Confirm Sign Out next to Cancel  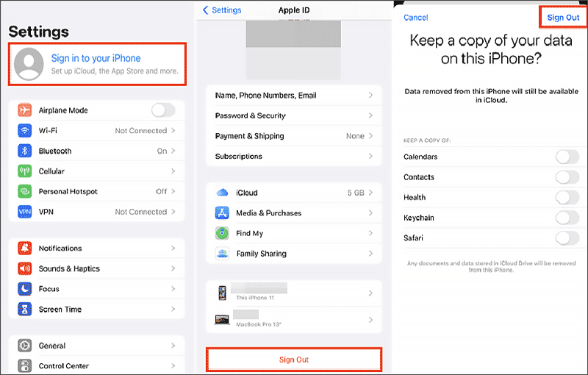click(563, 18)
